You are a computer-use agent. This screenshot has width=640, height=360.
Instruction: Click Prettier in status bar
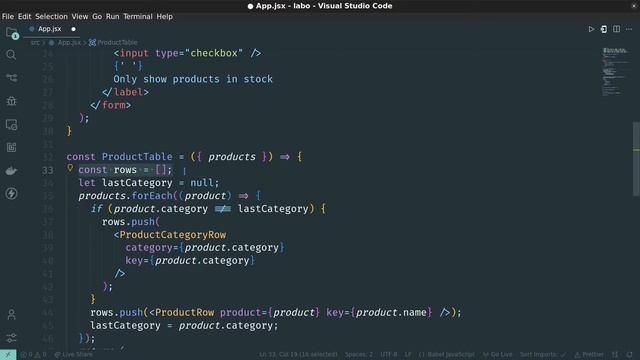click(x=589, y=355)
